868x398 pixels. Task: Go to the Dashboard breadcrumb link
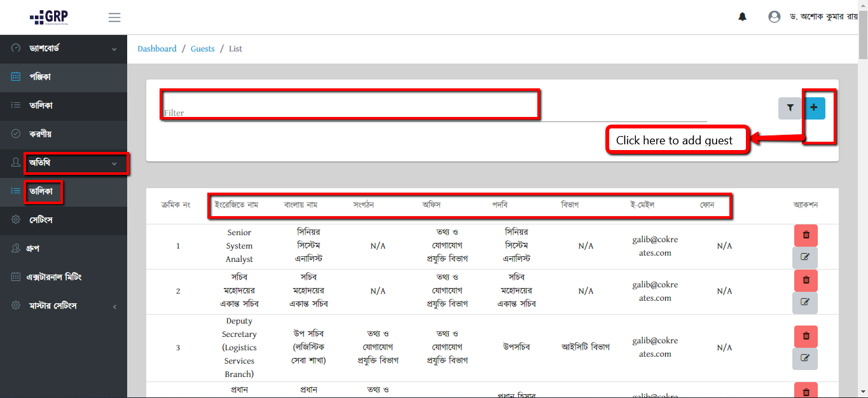click(157, 49)
